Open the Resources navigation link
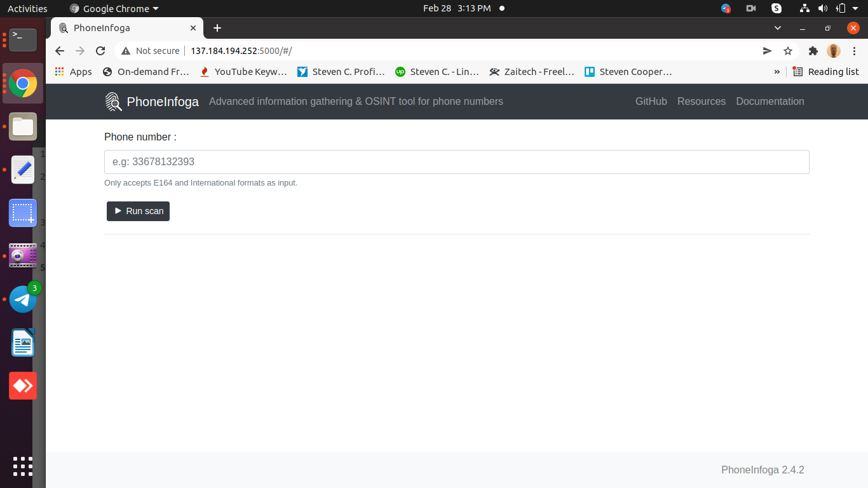868x488 pixels. (x=702, y=102)
